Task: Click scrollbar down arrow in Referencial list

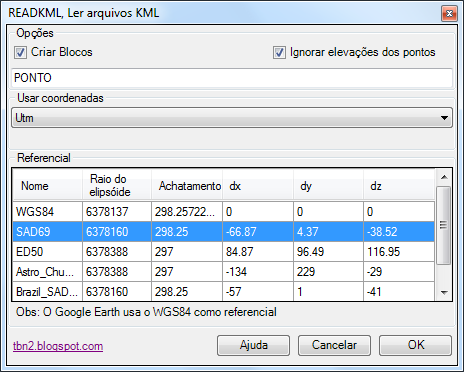Action: (x=444, y=293)
